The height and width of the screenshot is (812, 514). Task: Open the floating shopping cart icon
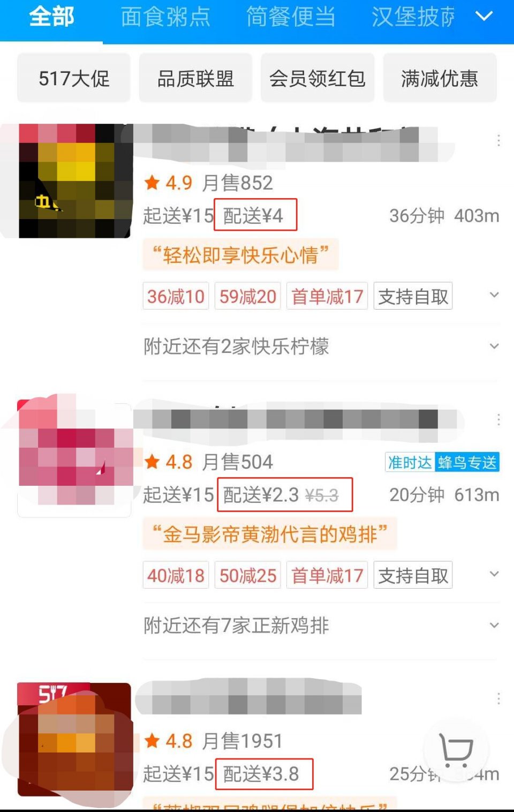pos(456,749)
